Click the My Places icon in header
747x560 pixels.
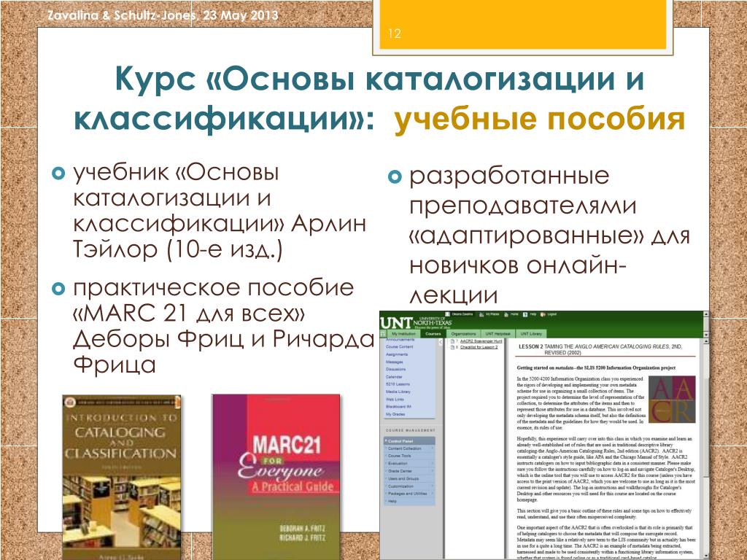point(481,314)
